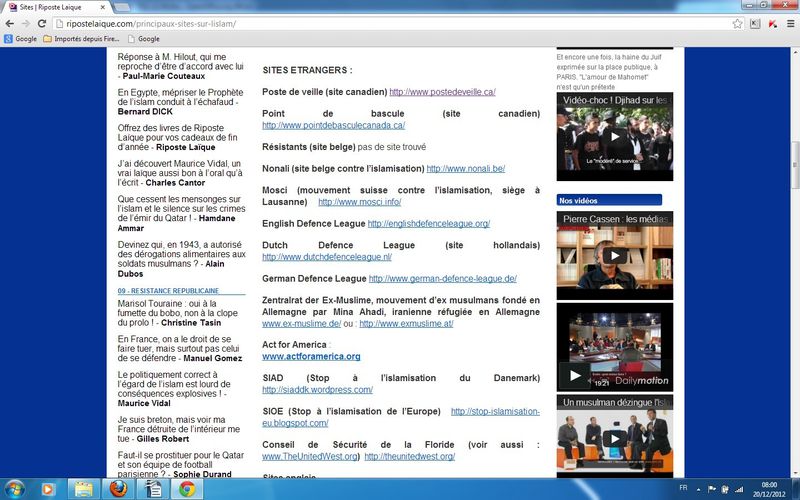The height and width of the screenshot is (500, 800).
Task: Read the Hamdane Ammar article on Qatar
Action: 181,213
